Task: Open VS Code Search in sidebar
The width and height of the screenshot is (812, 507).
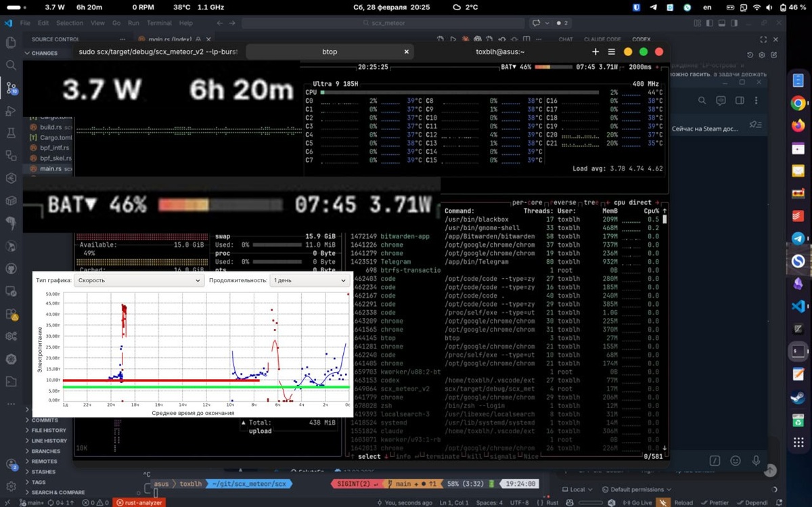Action: click(11, 65)
